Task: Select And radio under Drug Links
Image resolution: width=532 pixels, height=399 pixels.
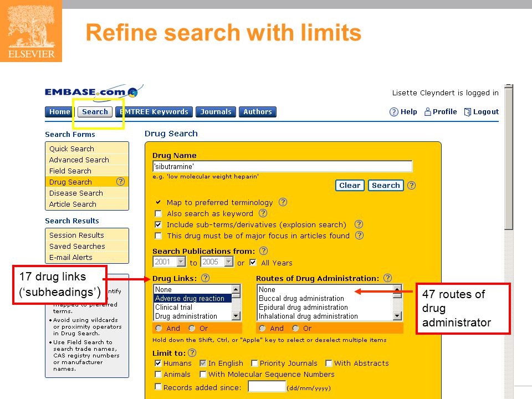Action: tap(158, 329)
